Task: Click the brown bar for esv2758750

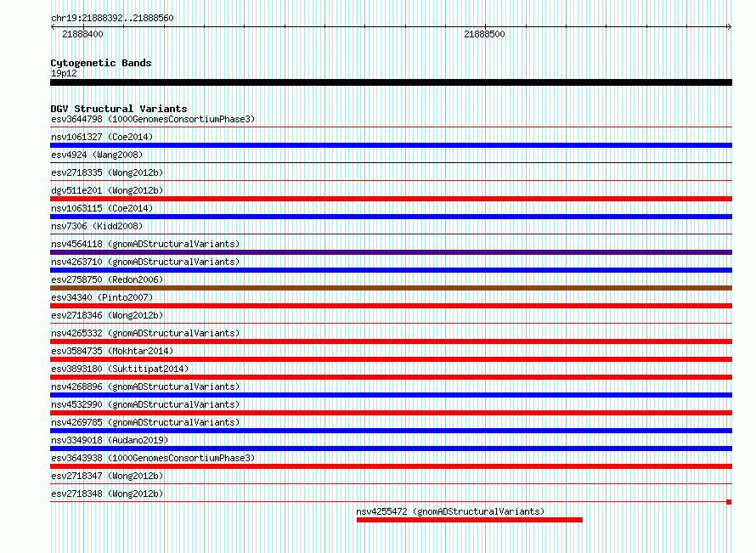Action: (x=391, y=288)
